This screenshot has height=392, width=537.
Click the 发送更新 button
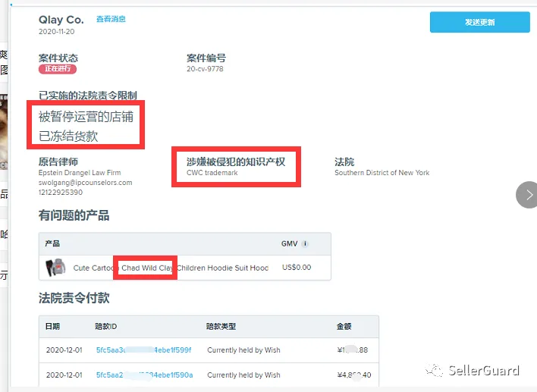(480, 22)
